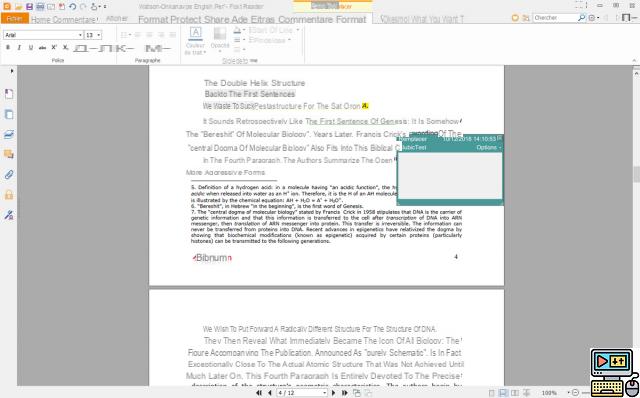Switch to continuous page view

pyautogui.click(x=503, y=393)
